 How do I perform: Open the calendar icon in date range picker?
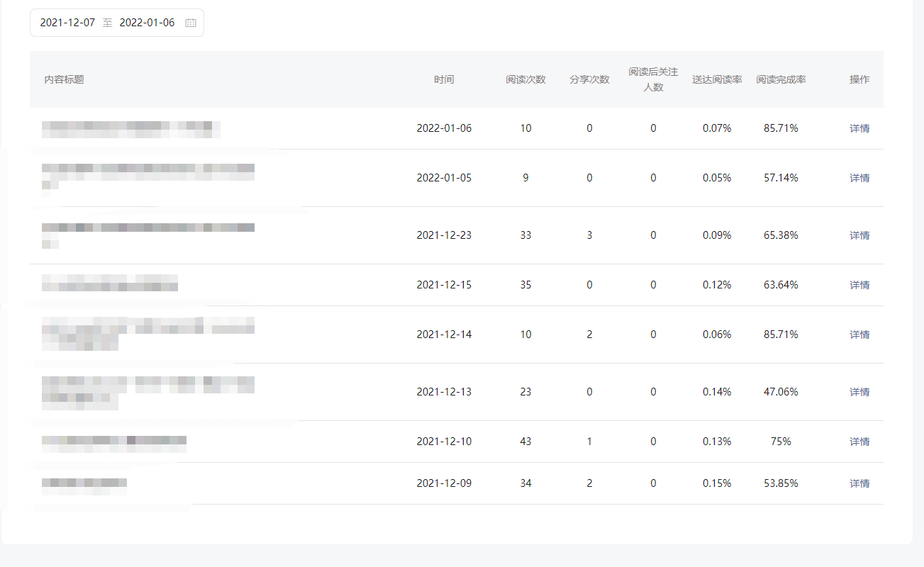coord(190,23)
